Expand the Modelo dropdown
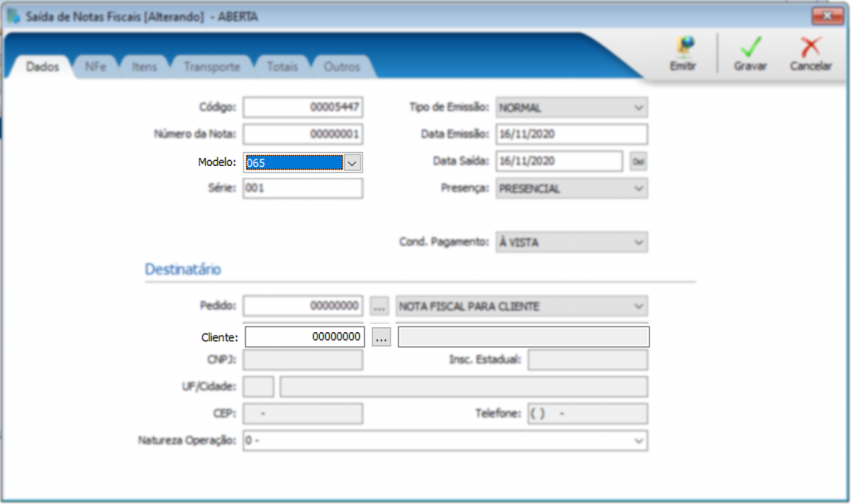 pyautogui.click(x=352, y=163)
